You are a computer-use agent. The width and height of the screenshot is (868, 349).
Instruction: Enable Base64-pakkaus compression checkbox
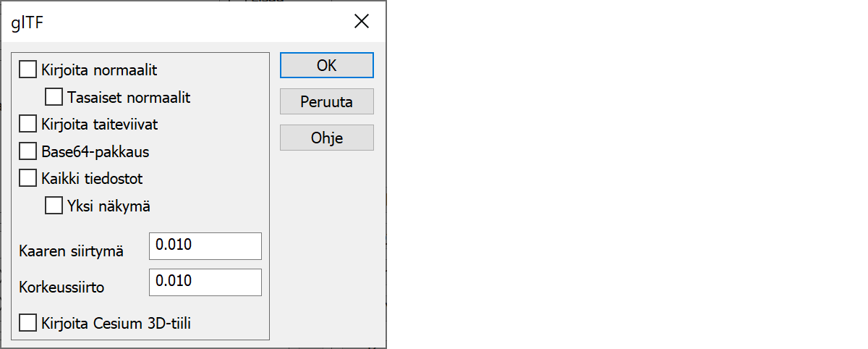[x=27, y=151]
